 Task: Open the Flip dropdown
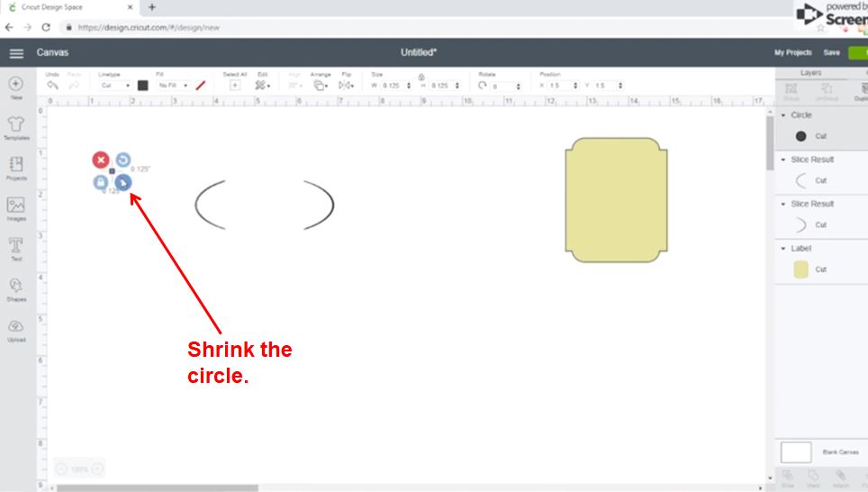(346, 85)
